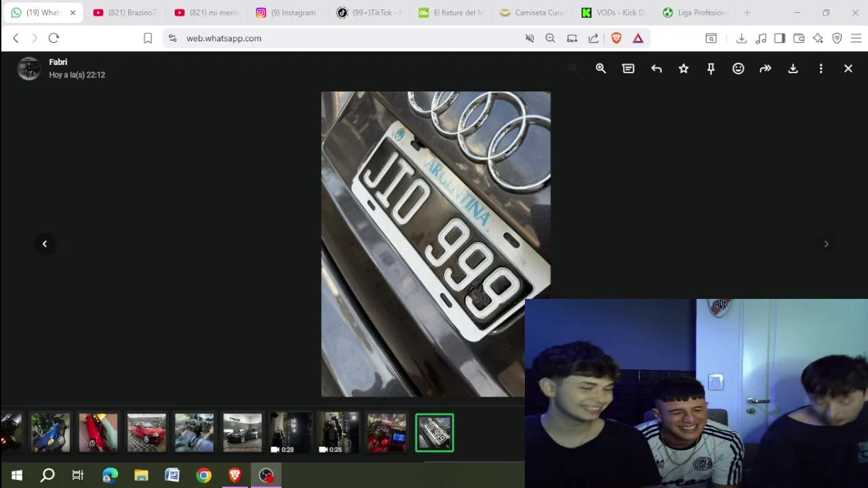Open the black car showroom thumbnail

point(243,432)
